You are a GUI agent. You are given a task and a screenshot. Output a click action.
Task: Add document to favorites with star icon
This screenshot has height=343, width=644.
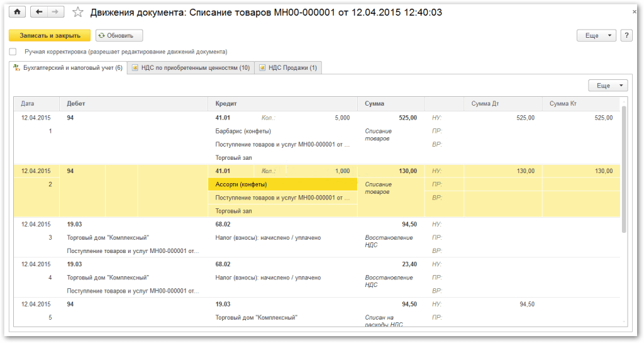pyautogui.click(x=78, y=12)
